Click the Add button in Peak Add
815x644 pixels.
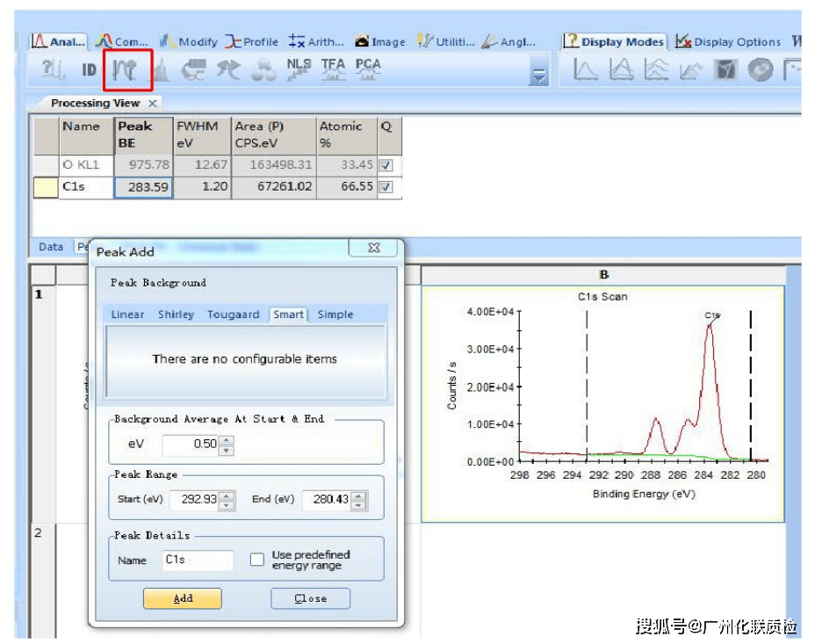[183, 598]
